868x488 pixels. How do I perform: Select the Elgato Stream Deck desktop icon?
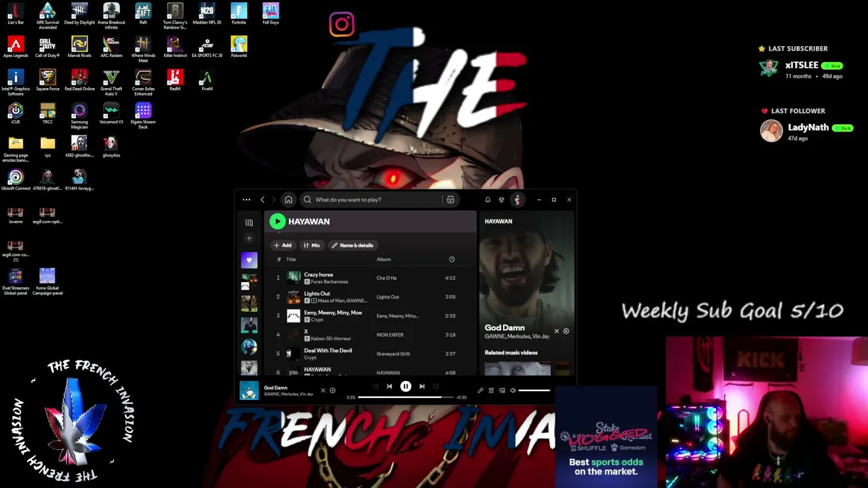[143, 115]
